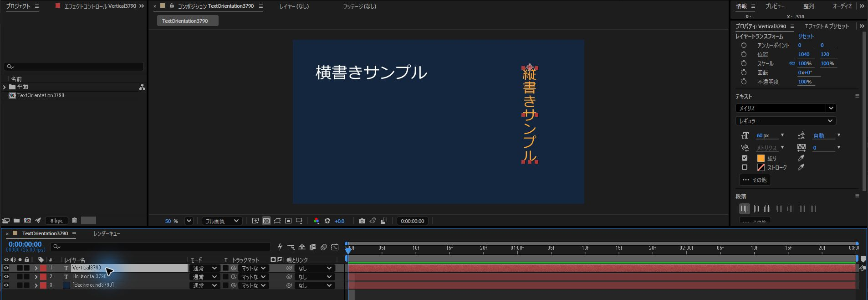This screenshot has height=300, width=868.
Task: Open the graph editor in timeline
Action: pyautogui.click(x=335, y=247)
